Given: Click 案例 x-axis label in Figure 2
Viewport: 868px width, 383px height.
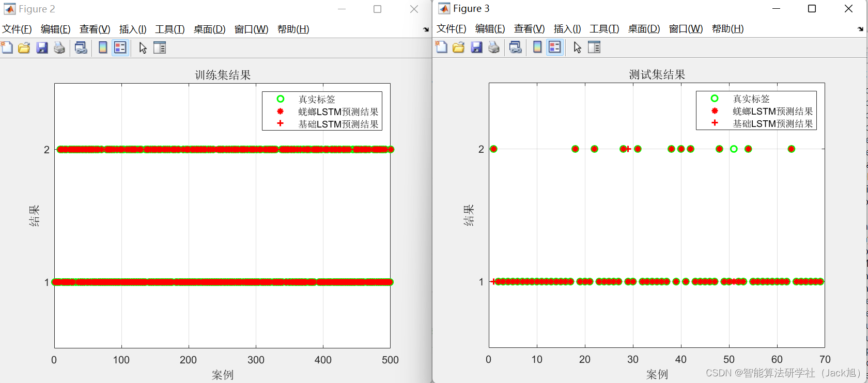Looking at the screenshot, I should (223, 375).
